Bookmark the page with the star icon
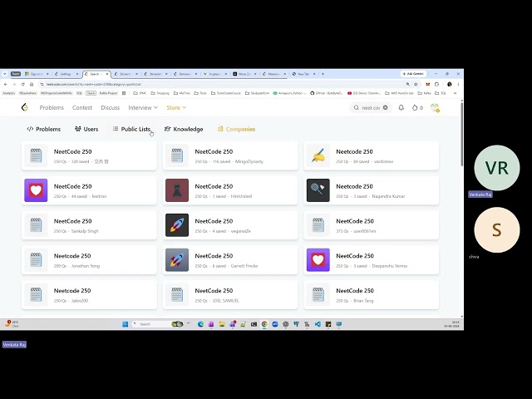The height and width of the screenshot is (399, 532). tap(416, 84)
